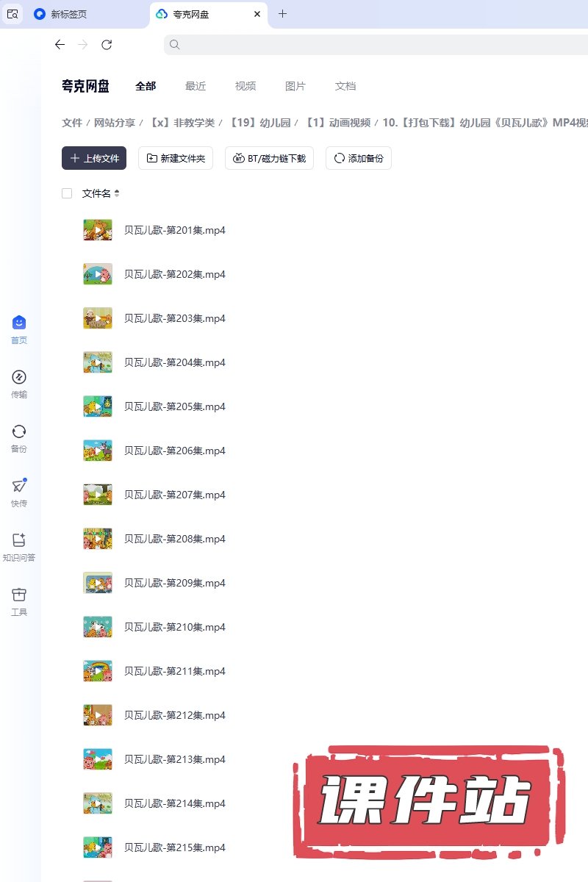Go back with the browser back arrow
Image resolution: width=588 pixels, height=882 pixels.
pyautogui.click(x=60, y=45)
